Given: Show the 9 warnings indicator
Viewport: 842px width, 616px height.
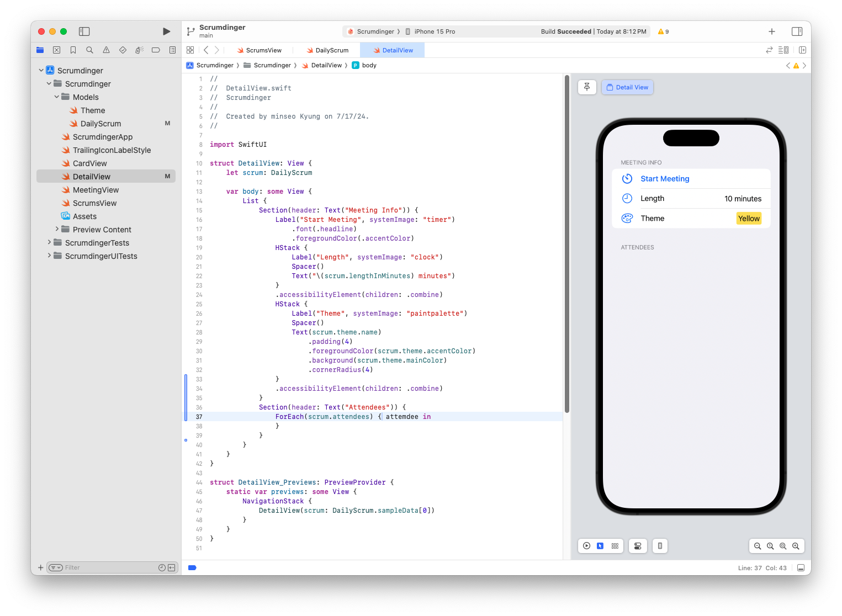Looking at the screenshot, I should click(663, 31).
